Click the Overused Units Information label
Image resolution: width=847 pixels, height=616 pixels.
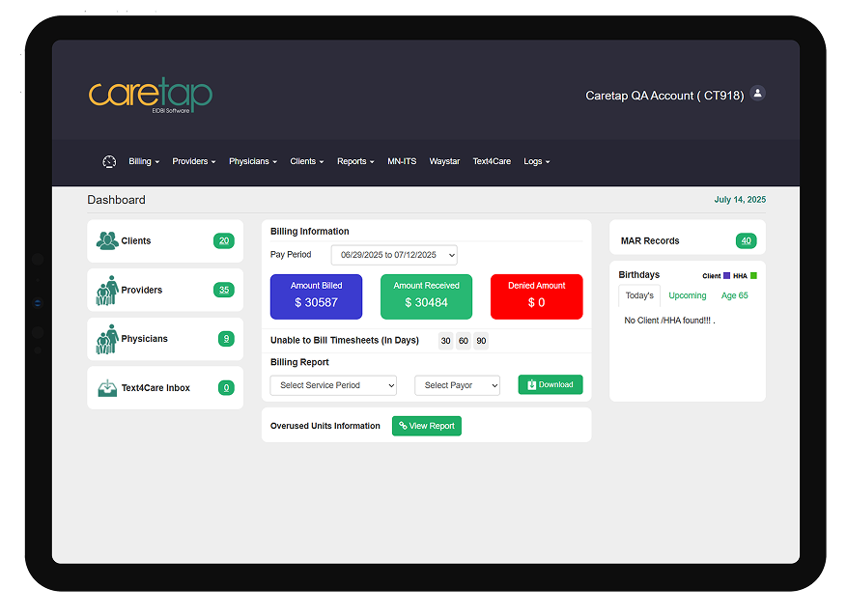pos(325,426)
